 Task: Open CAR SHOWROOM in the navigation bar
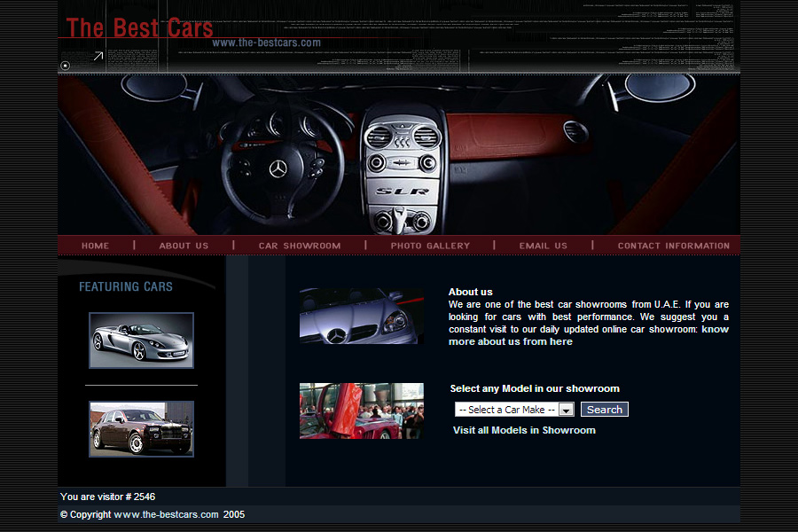tap(300, 246)
